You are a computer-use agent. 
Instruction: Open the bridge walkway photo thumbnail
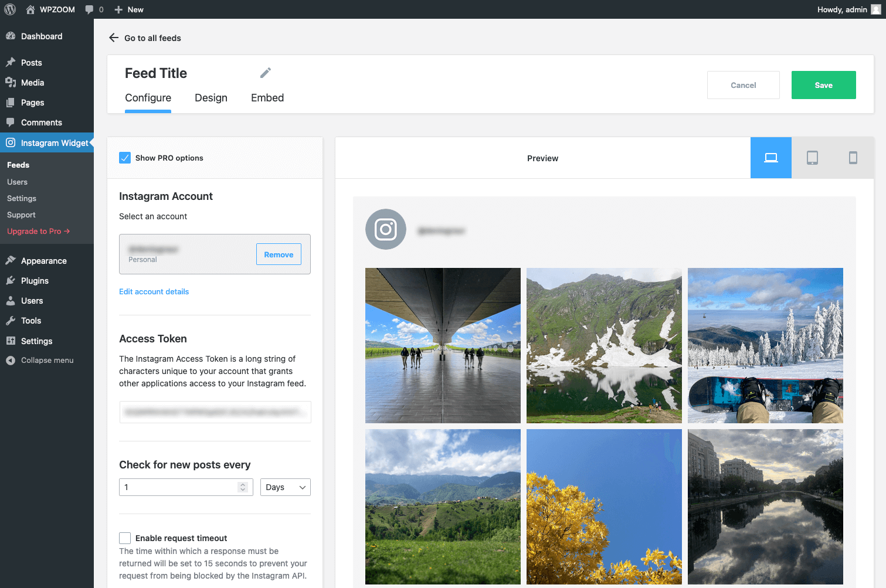click(x=443, y=345)
